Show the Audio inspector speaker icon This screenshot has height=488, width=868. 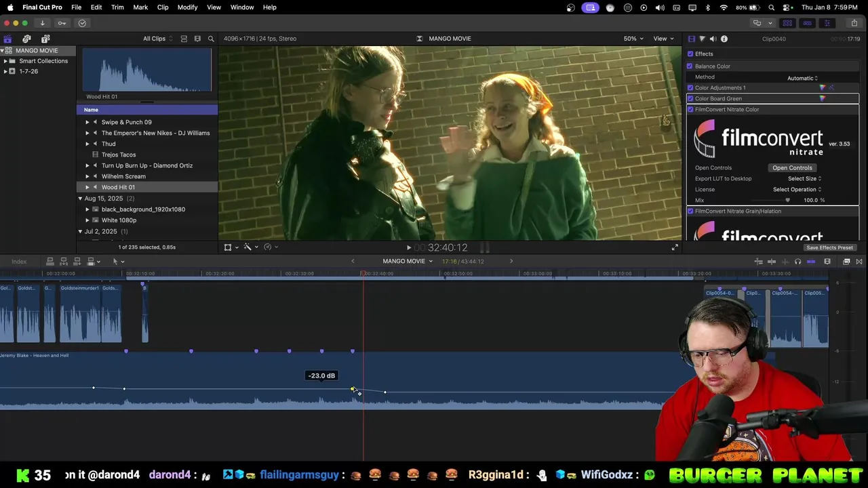(713, 39)
